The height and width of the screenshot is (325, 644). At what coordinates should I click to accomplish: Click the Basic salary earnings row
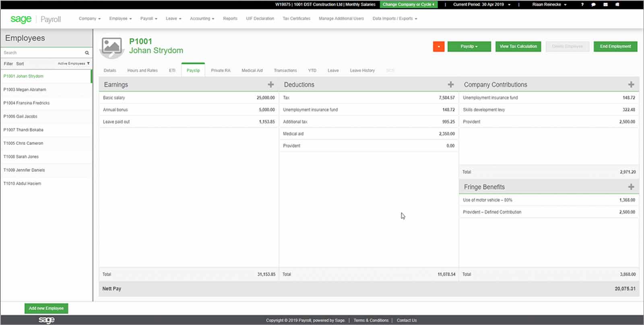click(189, 98)
